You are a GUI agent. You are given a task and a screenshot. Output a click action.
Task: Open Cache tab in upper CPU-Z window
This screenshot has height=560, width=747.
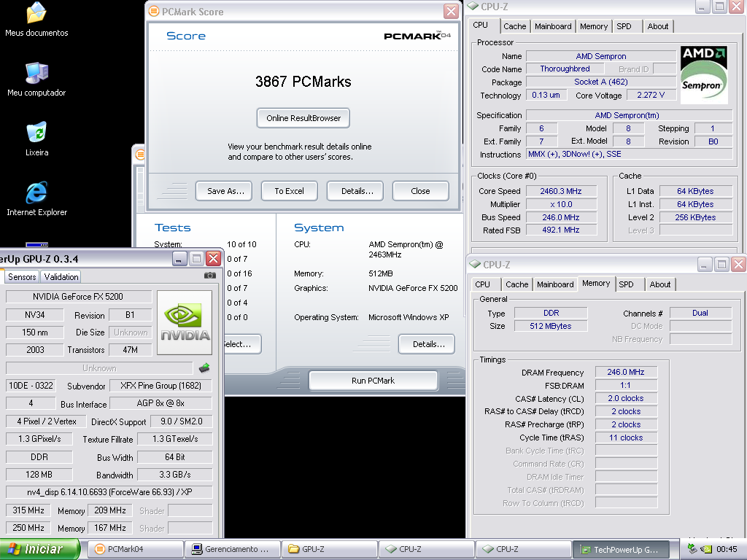click(x=515, y=27)
